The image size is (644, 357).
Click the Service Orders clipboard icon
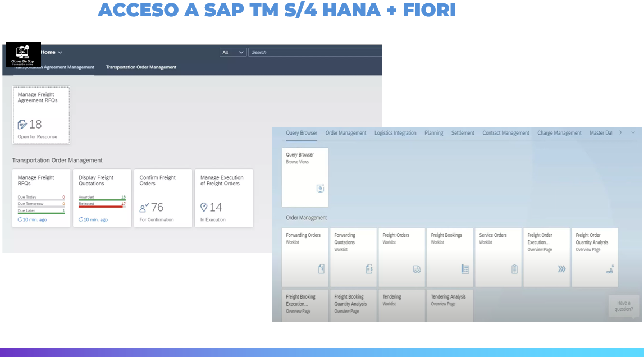[x=514, y=269]
